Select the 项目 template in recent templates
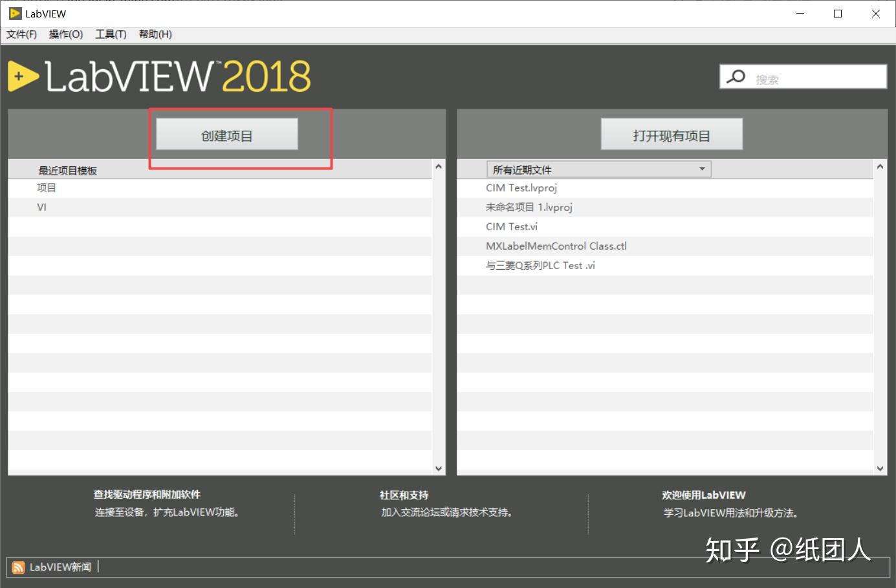The image size is (896, 588). click(47, 188)
